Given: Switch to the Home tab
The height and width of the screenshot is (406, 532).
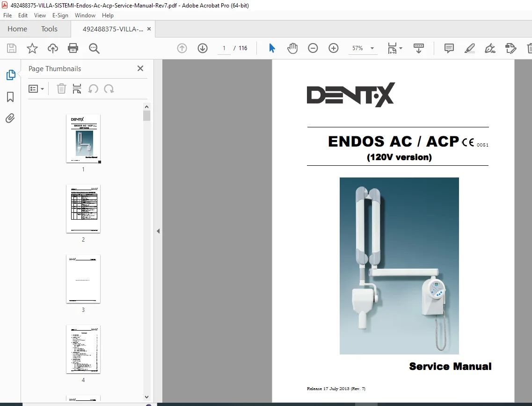Looking at the screenshot, I should pyautogui.click(x=17, y=29).
